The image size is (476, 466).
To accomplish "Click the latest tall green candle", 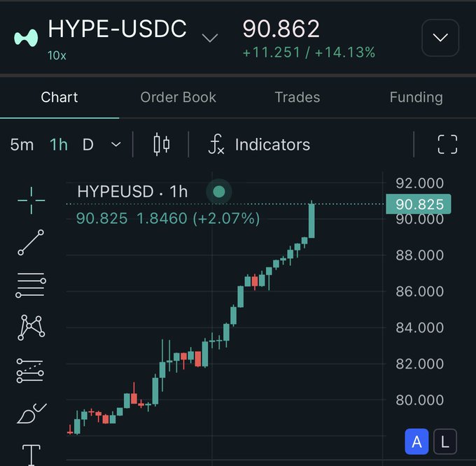I will click(x=311, y=220).
